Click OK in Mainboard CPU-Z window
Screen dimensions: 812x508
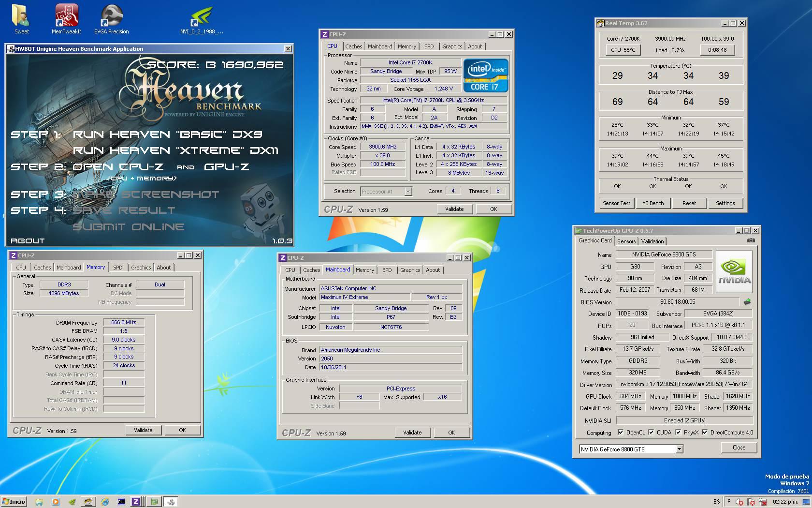(451, 433)
